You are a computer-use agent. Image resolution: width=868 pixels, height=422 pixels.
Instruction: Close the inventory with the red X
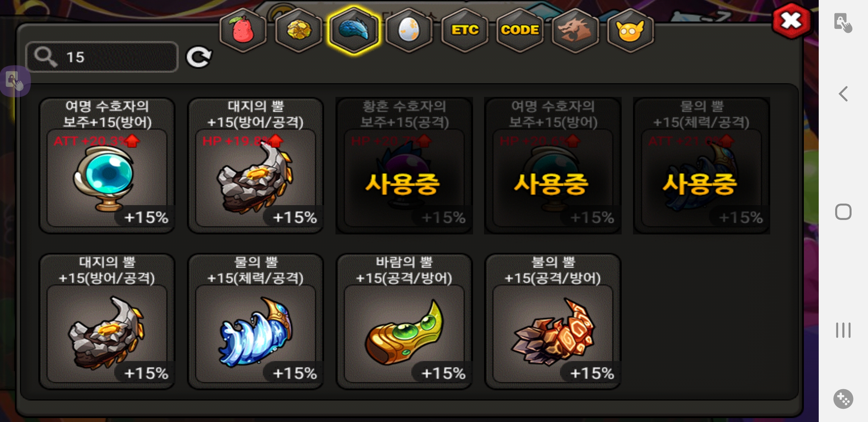(791, 21)
